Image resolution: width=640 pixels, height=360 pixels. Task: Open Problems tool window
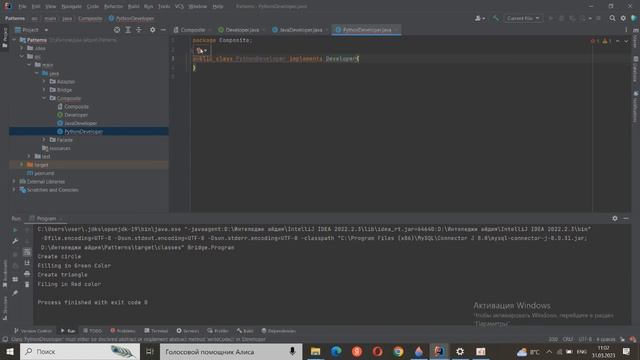tap(123, 331)
